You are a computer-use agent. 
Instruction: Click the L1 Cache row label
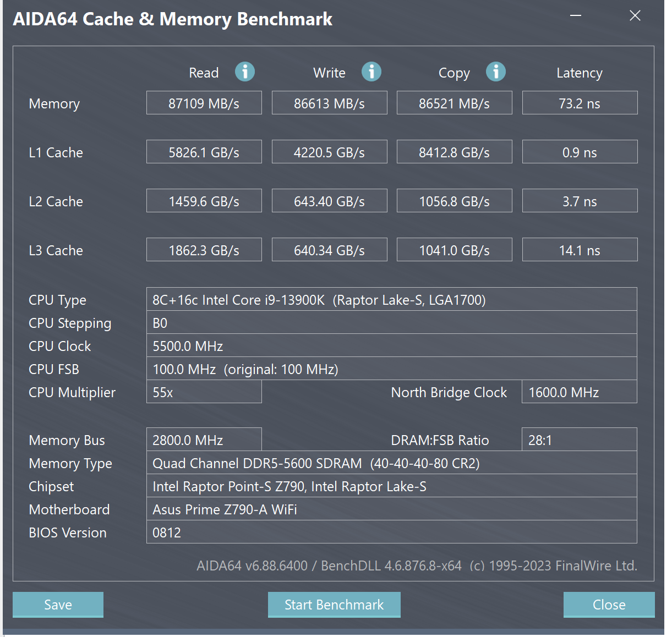click(x=56, y=152)
